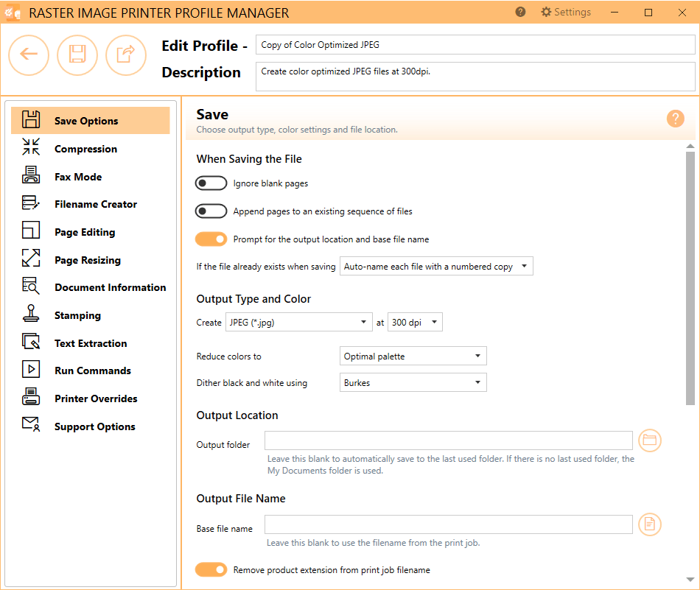Click the export profile share icon
700x590 pixels.
coord(126,55)
